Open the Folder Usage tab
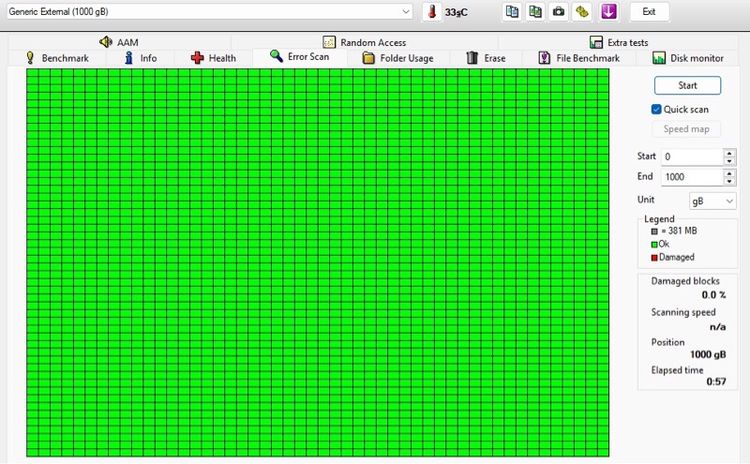This screenshot has width=750, height=464. (x=398, y=58)
